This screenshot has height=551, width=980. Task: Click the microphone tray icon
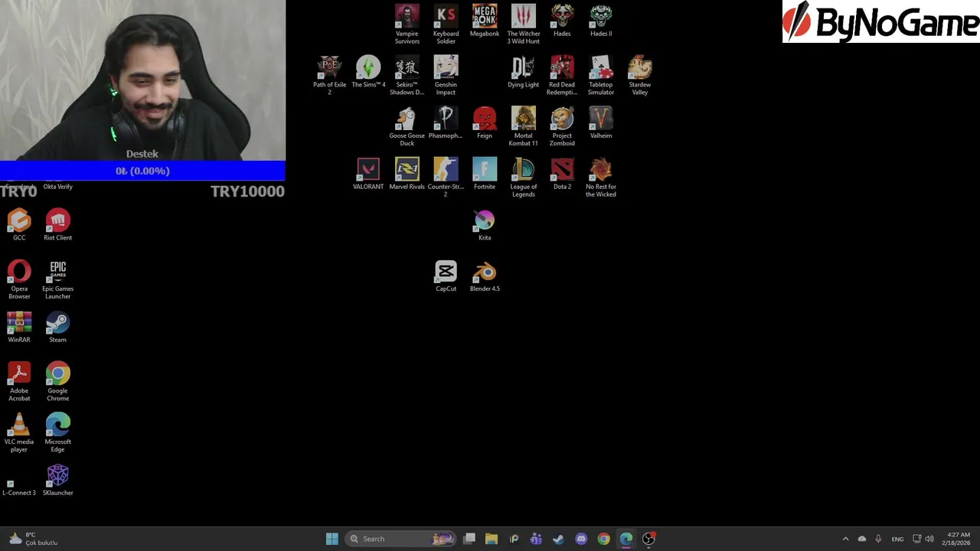tap(878, 539)
